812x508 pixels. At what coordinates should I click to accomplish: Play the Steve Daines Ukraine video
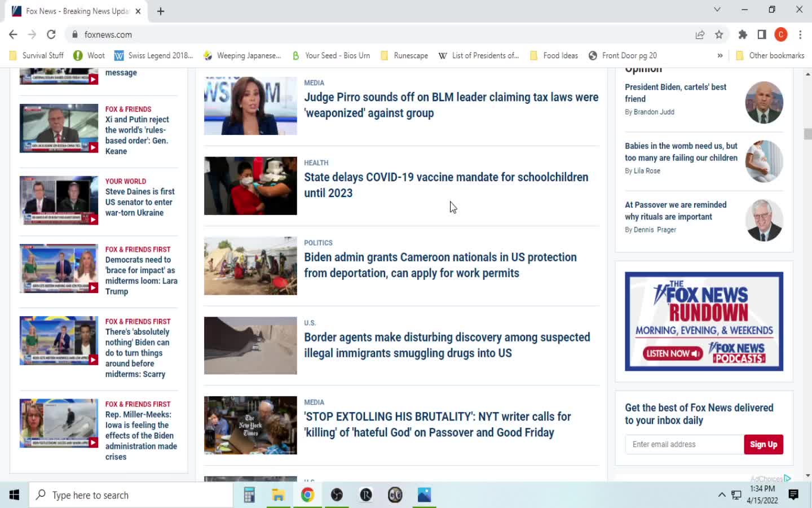59,200
